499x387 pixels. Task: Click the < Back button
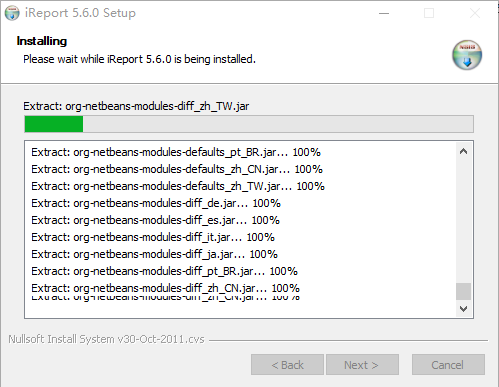(287, 365)
